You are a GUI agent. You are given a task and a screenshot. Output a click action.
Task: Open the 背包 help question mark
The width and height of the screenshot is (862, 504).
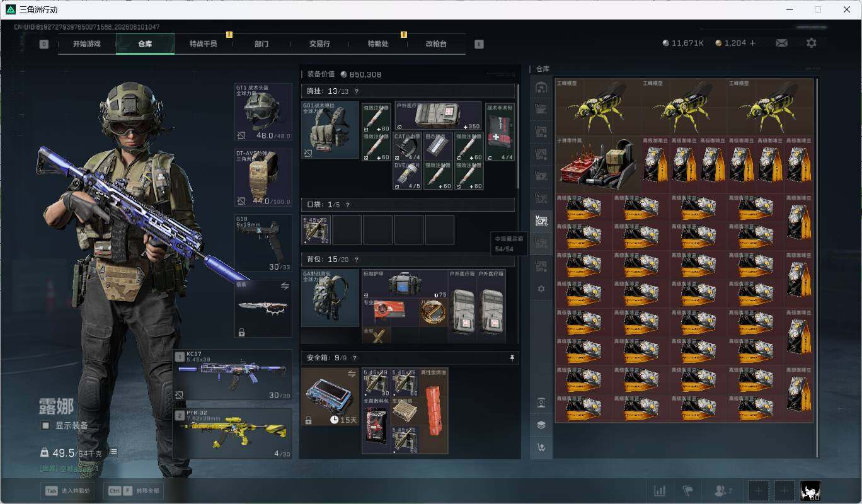click(357, 260)
